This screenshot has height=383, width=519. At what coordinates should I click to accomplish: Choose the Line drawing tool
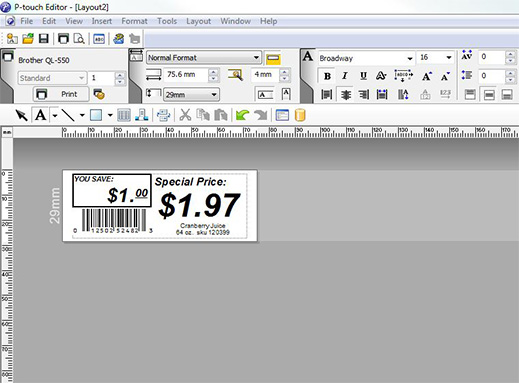[x=68, y=115]
